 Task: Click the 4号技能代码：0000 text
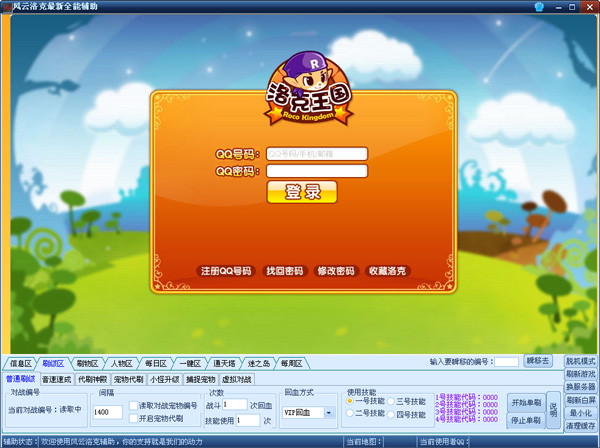466,419
